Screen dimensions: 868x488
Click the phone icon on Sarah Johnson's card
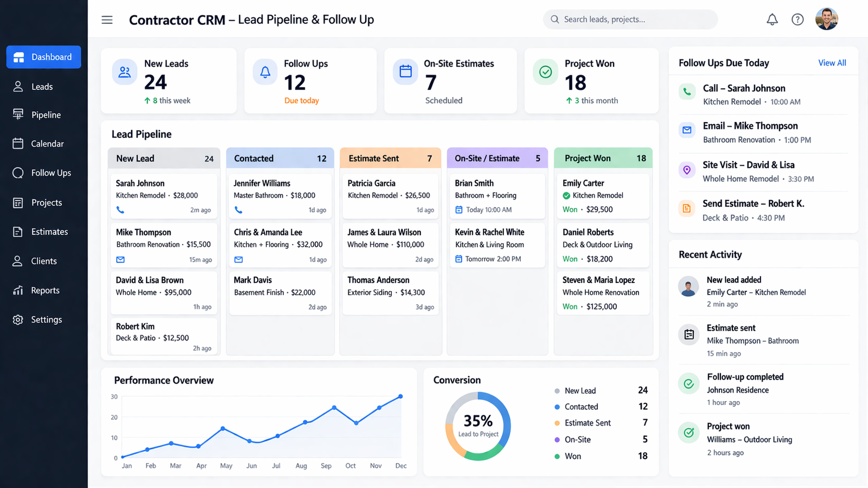tap(120, 210)
